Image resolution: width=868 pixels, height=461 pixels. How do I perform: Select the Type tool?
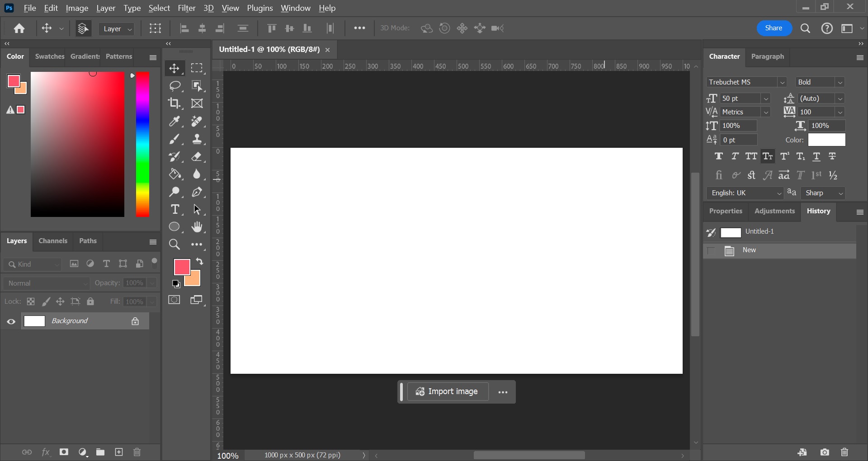(x=175, y=209)
